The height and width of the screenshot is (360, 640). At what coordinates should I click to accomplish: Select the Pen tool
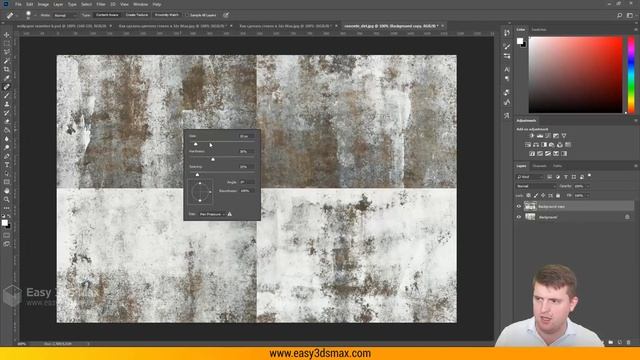7,156
